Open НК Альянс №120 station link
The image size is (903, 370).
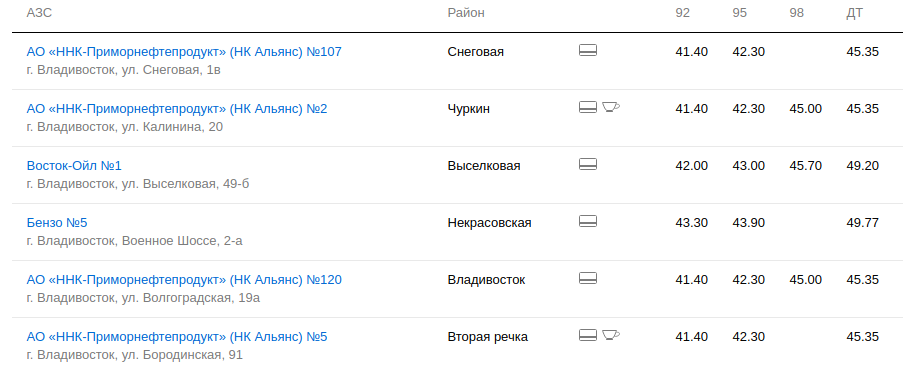tap(184, 280)
